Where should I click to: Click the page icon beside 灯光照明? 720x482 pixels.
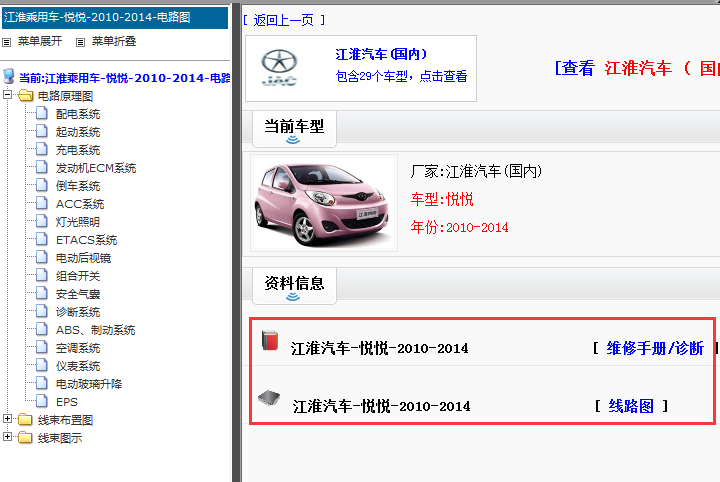point(42,221)
